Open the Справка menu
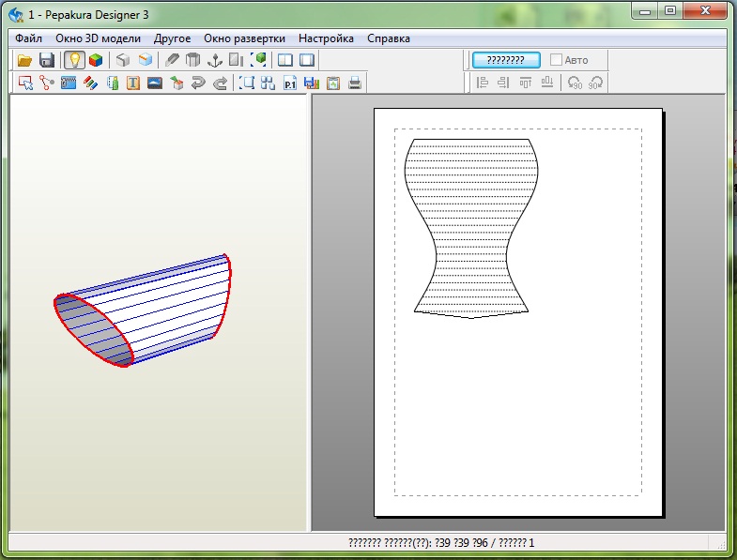The height and width of the screenshot is (560, 737). pos(389,38)
